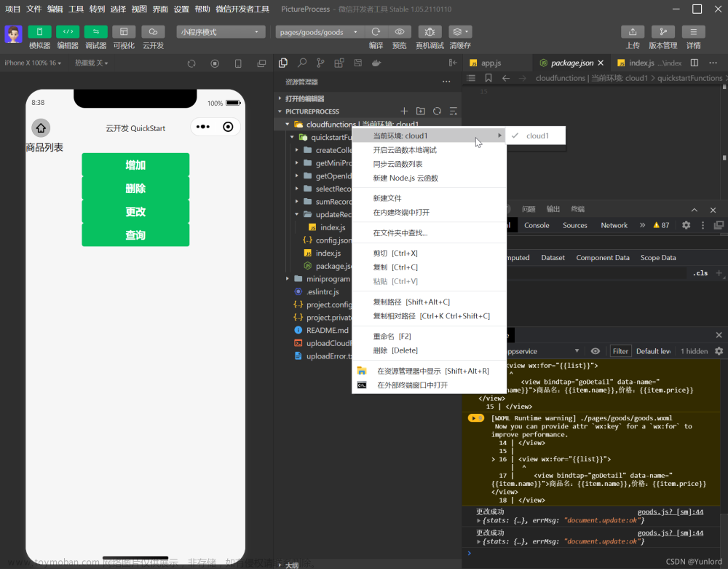728x569 pixels.
Task: Click the home button in simulator
Action: (x=41, y=127)
